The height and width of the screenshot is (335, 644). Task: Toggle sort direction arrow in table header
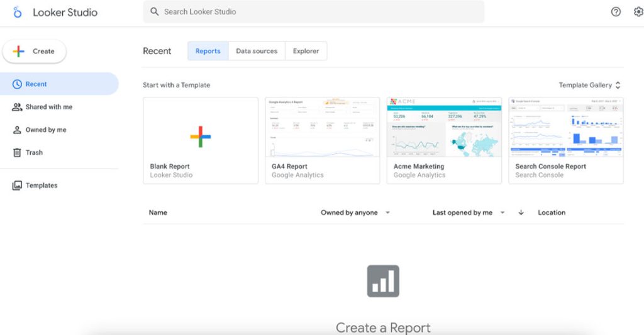coord(521,212)
